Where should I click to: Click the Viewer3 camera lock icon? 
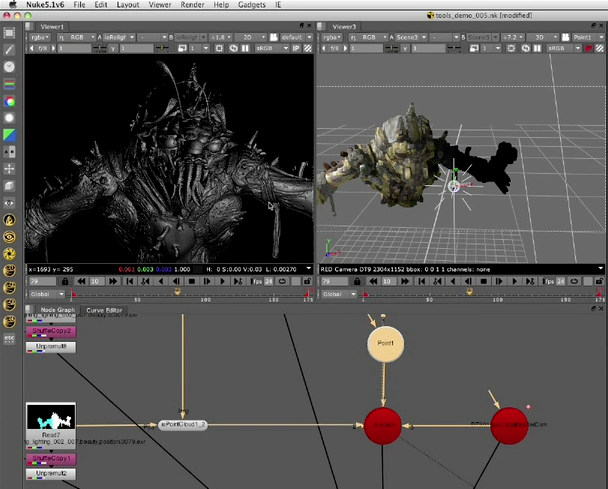(566, 37)
